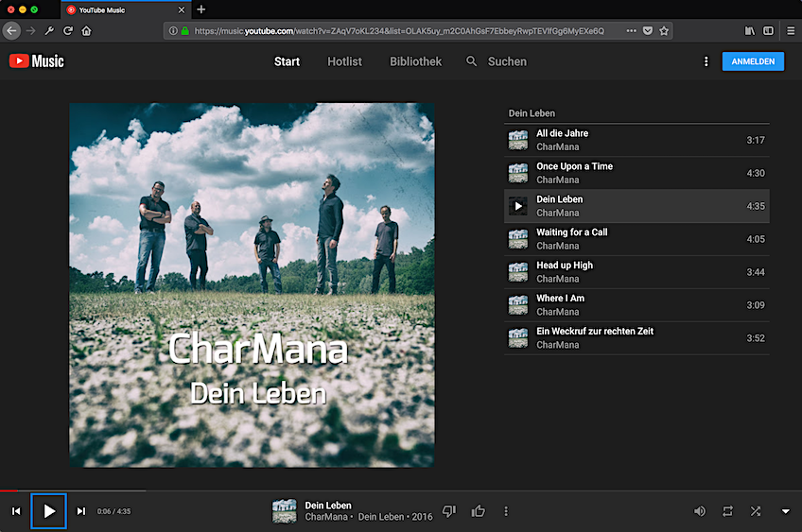Click the play icon on Dein Leben row
This screenshot has height=532, width=802.
518,206
